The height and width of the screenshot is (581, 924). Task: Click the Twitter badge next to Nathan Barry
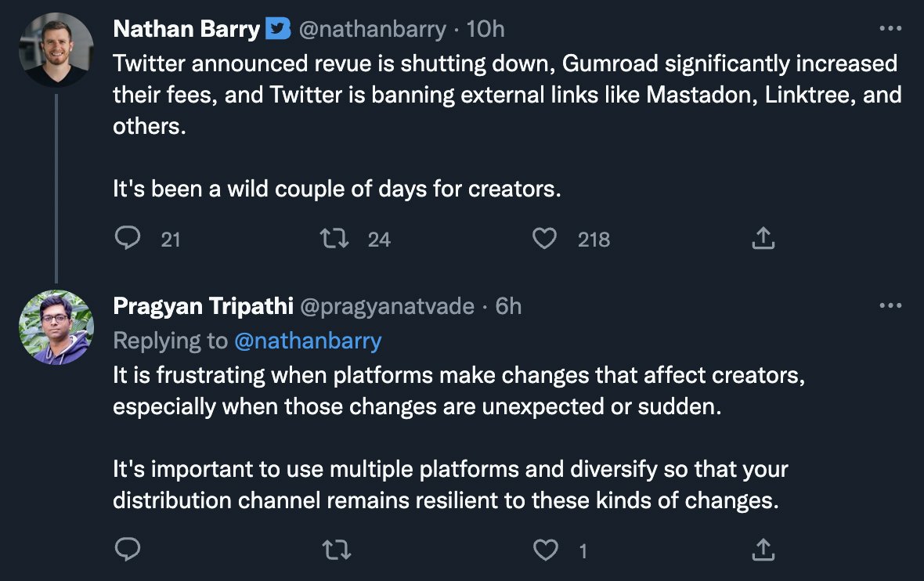(278, 28)
